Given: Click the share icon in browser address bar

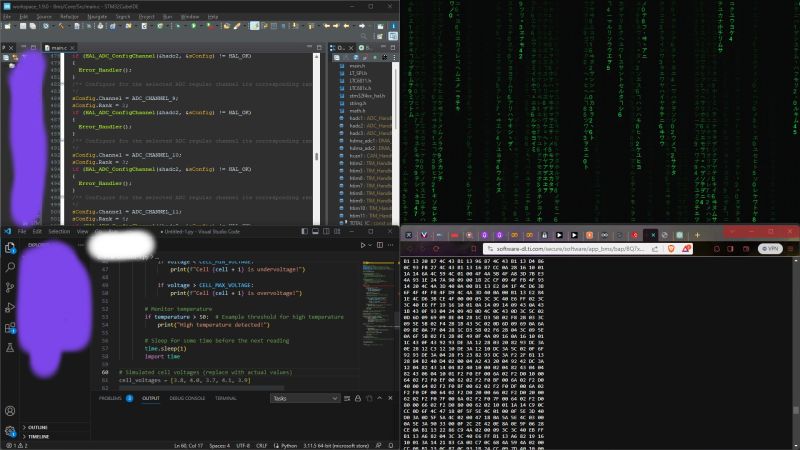Looking at the screenshot, I should click(655, 248).
